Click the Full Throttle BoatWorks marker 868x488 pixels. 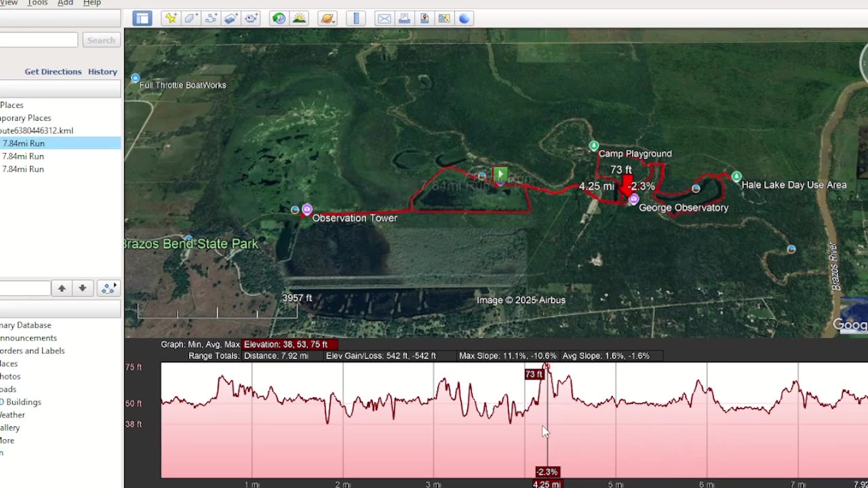(x=136, y=78)
